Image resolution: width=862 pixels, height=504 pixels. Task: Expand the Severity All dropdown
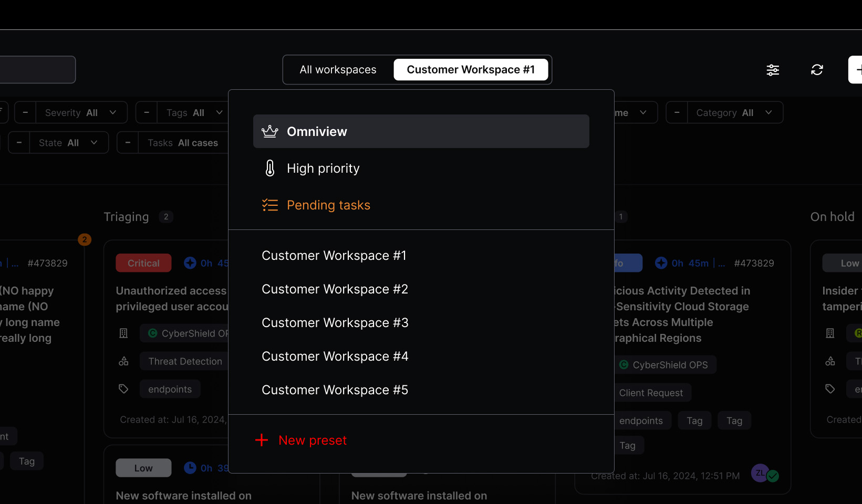click(81, 112)
